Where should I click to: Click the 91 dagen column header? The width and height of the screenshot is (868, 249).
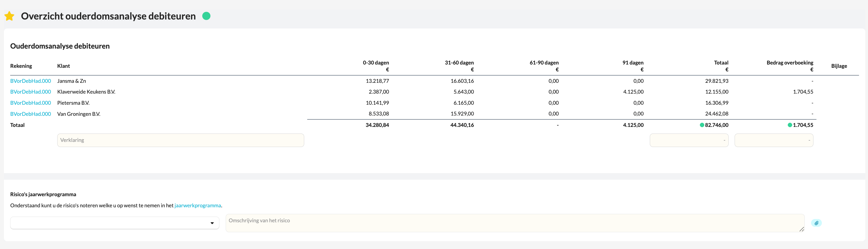tap(633, 63)
